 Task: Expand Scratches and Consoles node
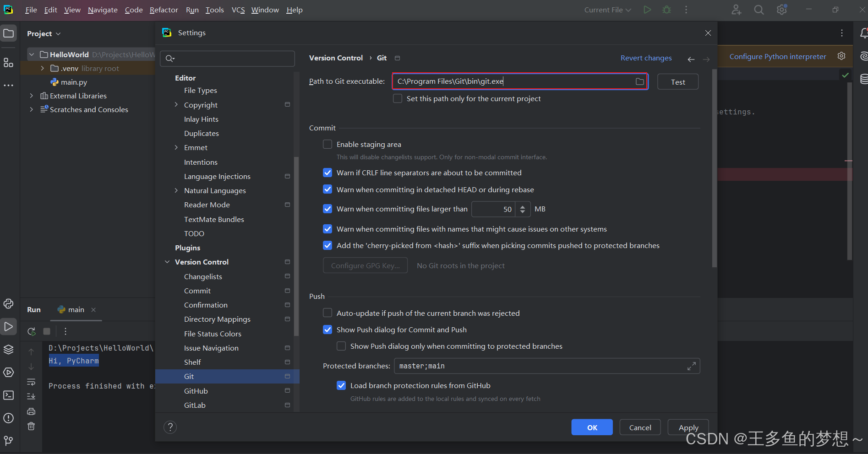click(31, 109)
